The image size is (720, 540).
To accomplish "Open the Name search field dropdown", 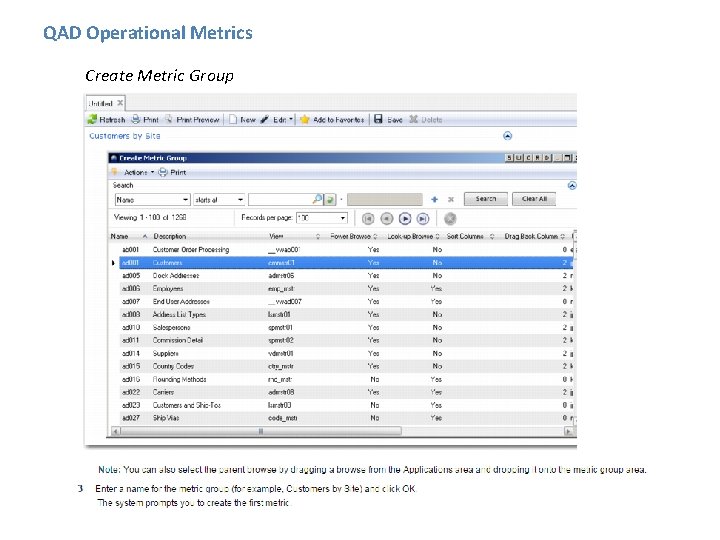I will pos(185,200).
